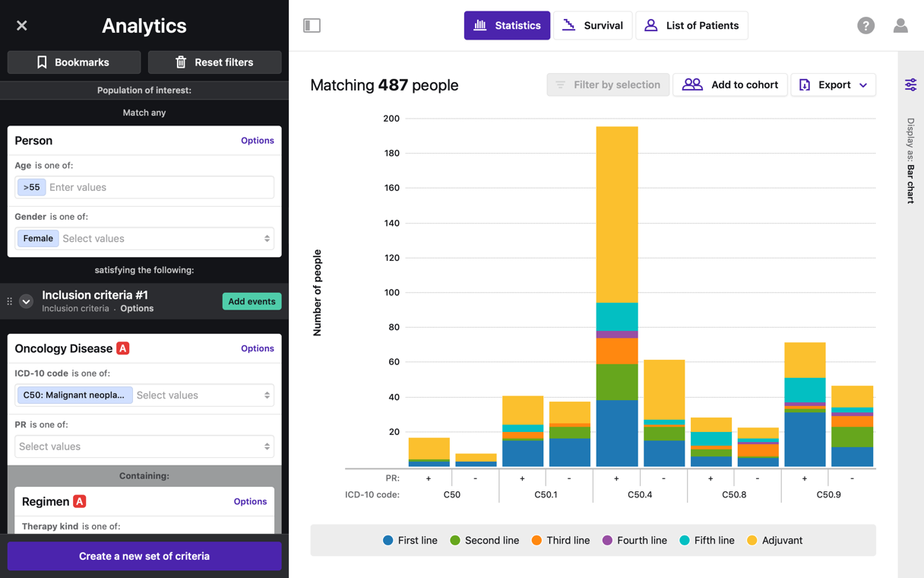Switch to the List of Patients tab
This screenshot has height=578, width=924.
[691, 26]
